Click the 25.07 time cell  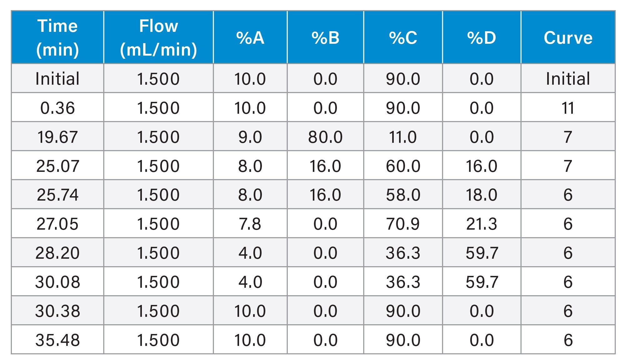click(x=57, y=166)
